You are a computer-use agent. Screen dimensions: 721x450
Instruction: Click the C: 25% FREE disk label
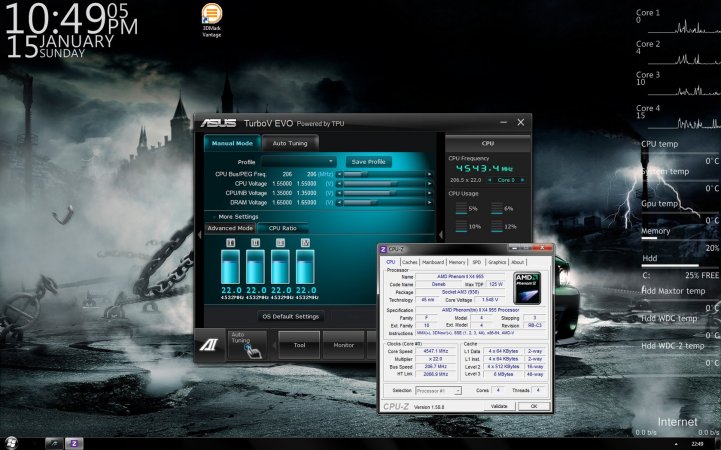(x=681, y=275)
